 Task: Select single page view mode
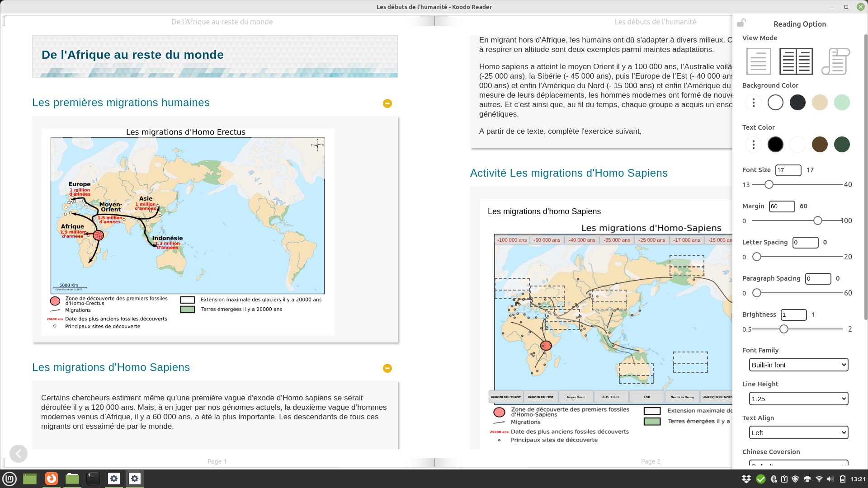pyautogui.click(x=759, y=61)
